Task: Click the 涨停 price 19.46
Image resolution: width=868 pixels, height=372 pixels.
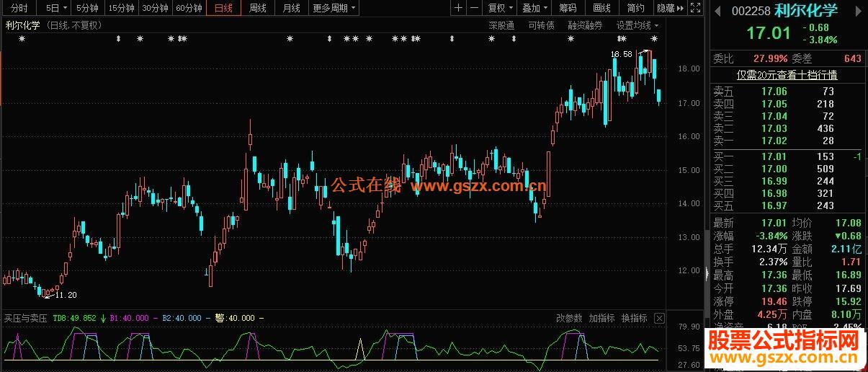Action: coord(774,301)
